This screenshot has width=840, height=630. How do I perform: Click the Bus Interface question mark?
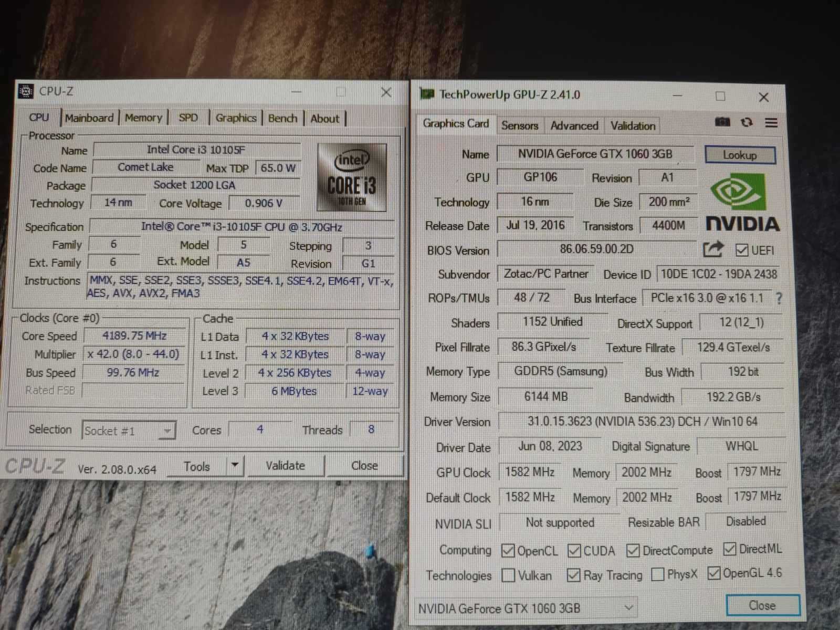tap(779, 298)
